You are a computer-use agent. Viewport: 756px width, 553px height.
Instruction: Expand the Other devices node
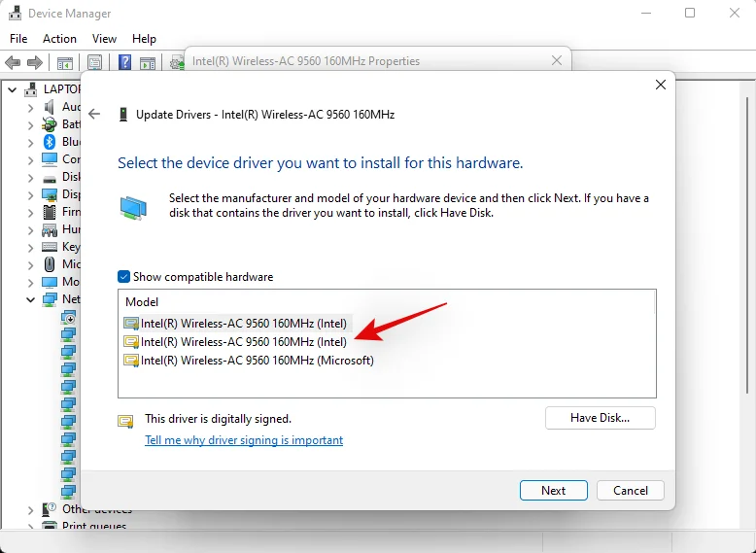coord(30,509)
